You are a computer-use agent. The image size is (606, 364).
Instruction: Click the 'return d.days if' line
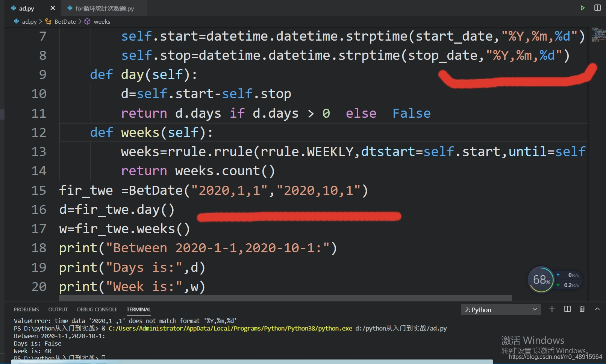click(276, 113)
